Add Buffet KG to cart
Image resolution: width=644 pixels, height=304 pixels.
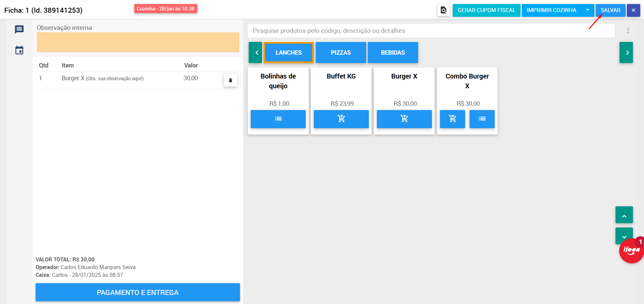(341, 119)
